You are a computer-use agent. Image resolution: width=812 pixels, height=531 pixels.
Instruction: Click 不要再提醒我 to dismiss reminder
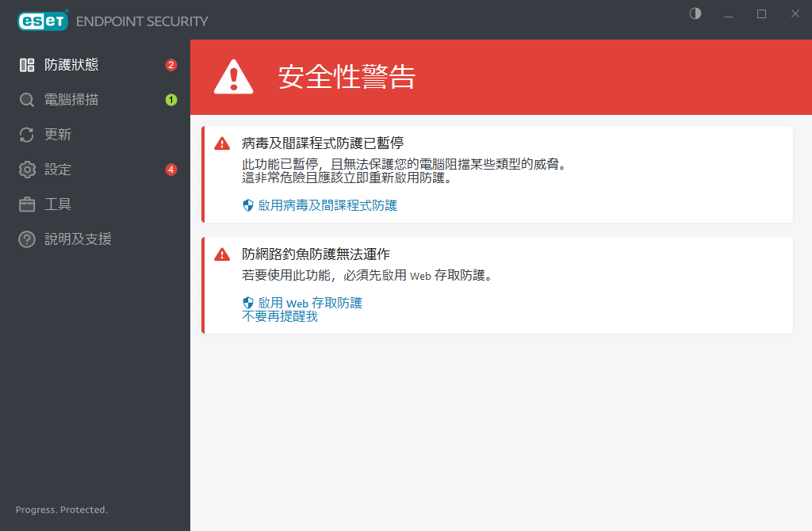click(x=279, y=316)
